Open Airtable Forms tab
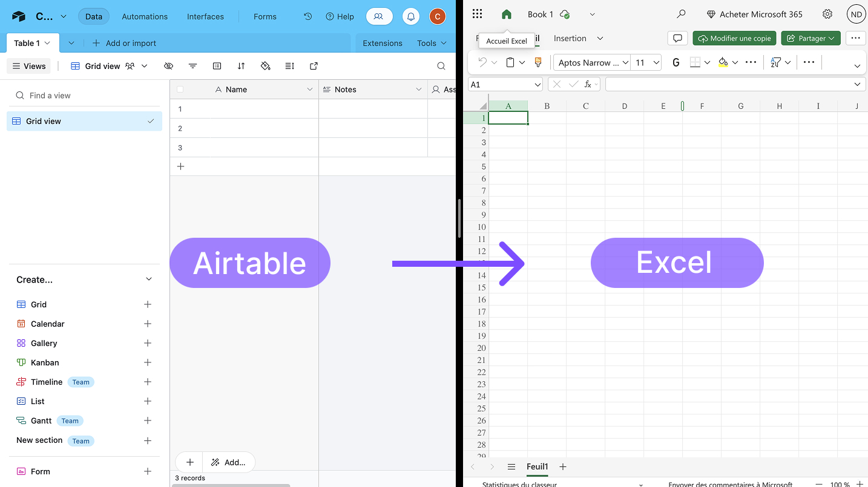 coord(265,16)
